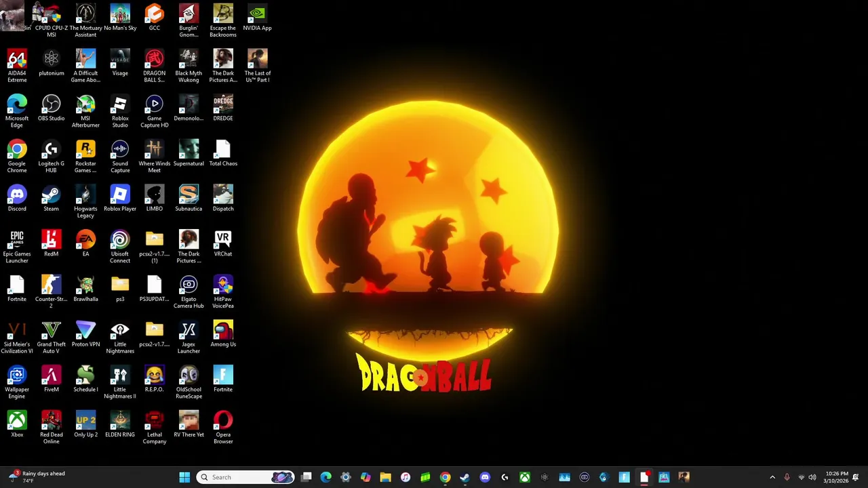Select Brawlhalla desktop icon
868x488 pixels.
point(85,289)
